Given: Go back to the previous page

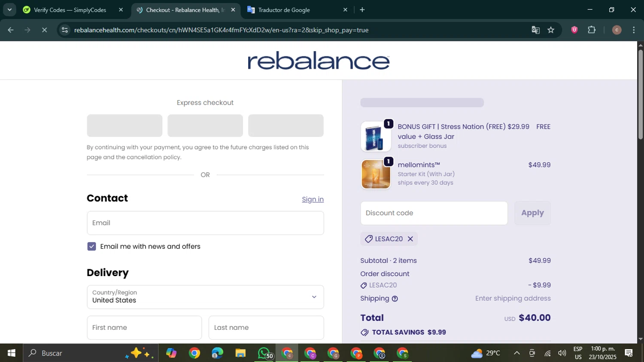Looking at the screenshot, I should (11, 30).
